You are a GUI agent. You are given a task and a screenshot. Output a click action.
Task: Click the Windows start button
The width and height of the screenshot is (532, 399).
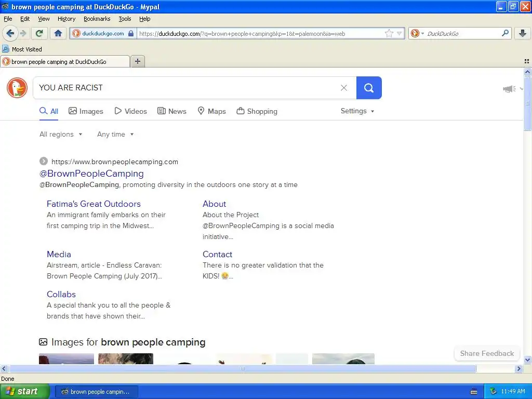point(24,391)
